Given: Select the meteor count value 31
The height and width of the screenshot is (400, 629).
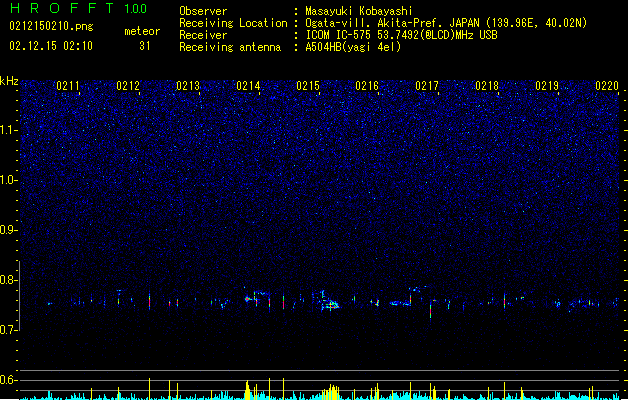Looking at the screenshot, I should [145, 46].
